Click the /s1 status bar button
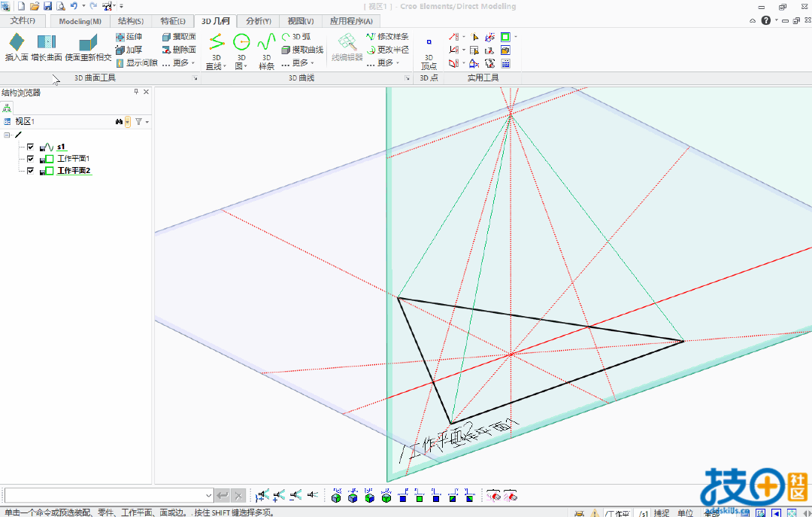 [x=643, y=512]
